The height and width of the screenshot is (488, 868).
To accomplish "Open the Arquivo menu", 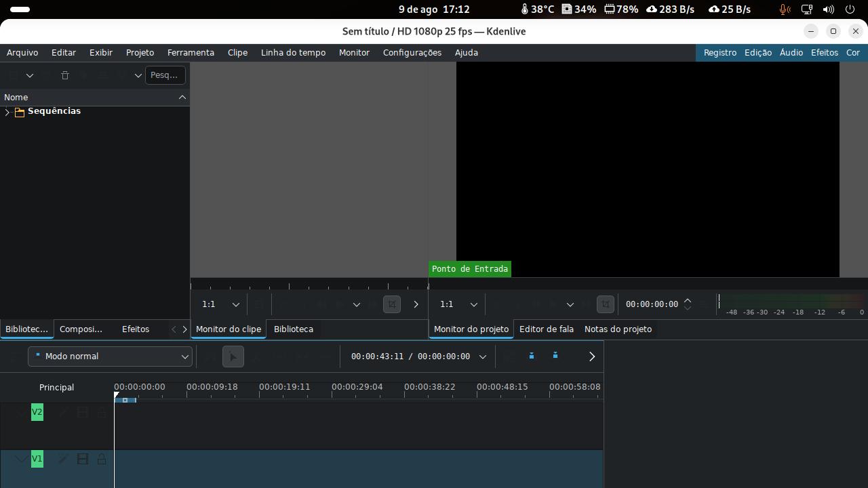I will 22,52.
